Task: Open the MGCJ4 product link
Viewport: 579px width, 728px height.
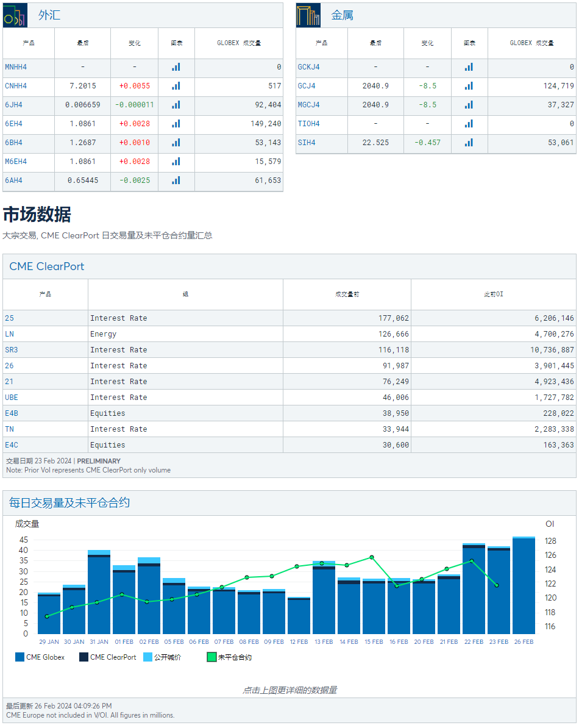Action: 308,105
